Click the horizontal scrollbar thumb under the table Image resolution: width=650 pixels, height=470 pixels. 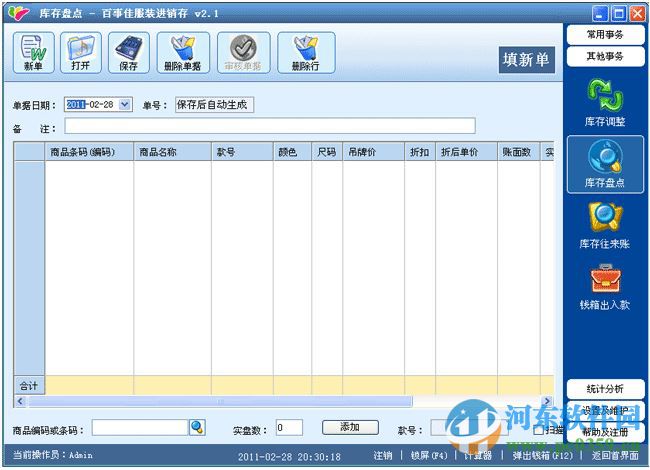click(220, 401)
